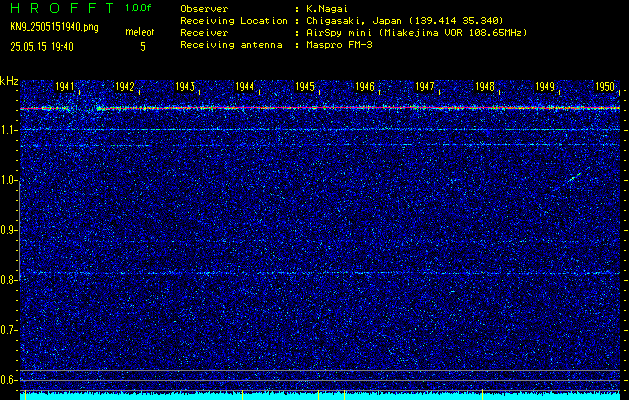Click the Receiver label
Viewport: 629px width, 400px height.
204,33
